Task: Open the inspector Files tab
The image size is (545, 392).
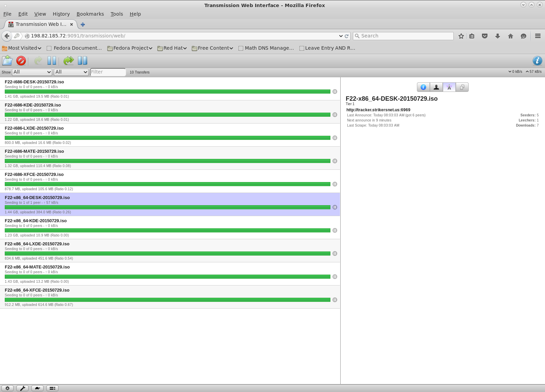Action: 462,87
